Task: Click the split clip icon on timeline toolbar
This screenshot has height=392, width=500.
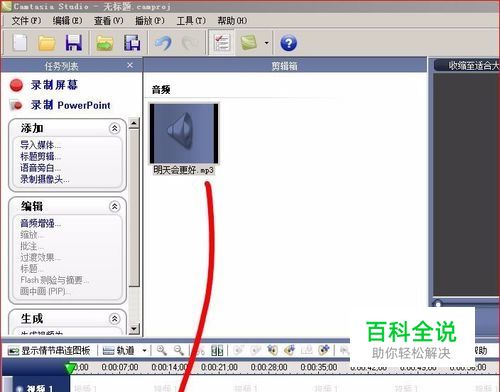Action: tap(217, 350)
